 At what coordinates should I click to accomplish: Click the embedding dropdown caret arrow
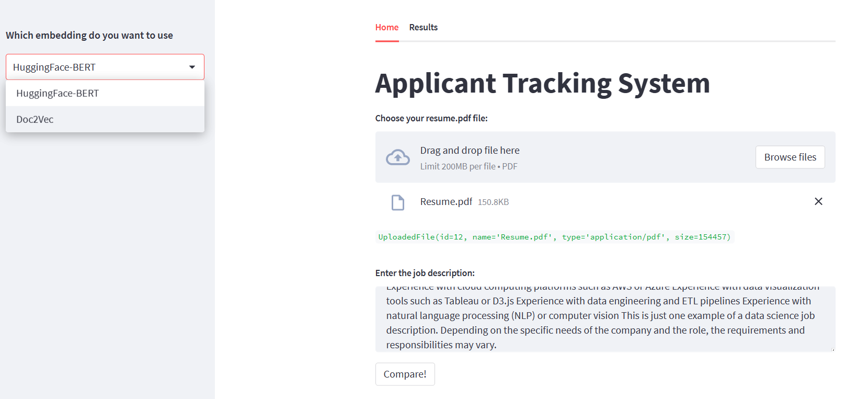[192, 67]
